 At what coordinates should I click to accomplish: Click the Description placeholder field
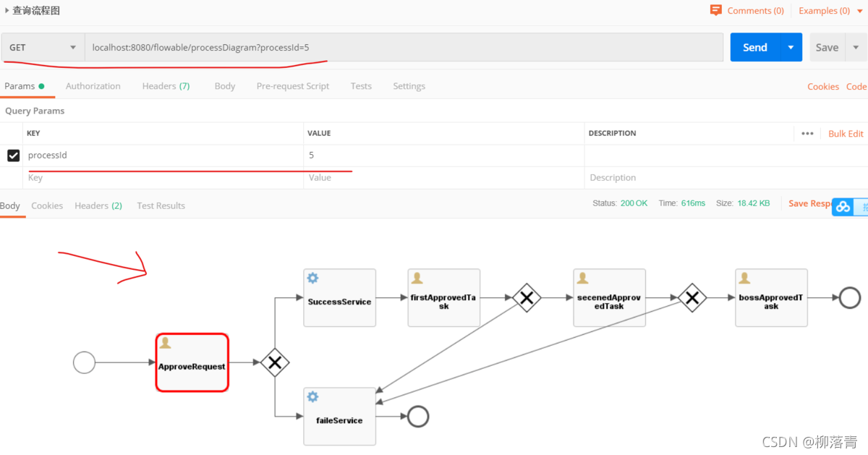coord(726,178)
